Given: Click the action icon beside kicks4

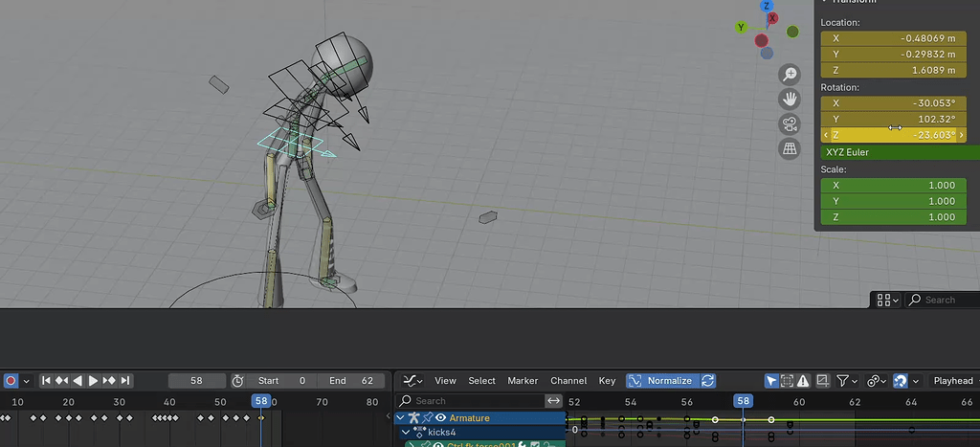Looking at the screenshot, I should pyautogui.click(x=419, y=432).
